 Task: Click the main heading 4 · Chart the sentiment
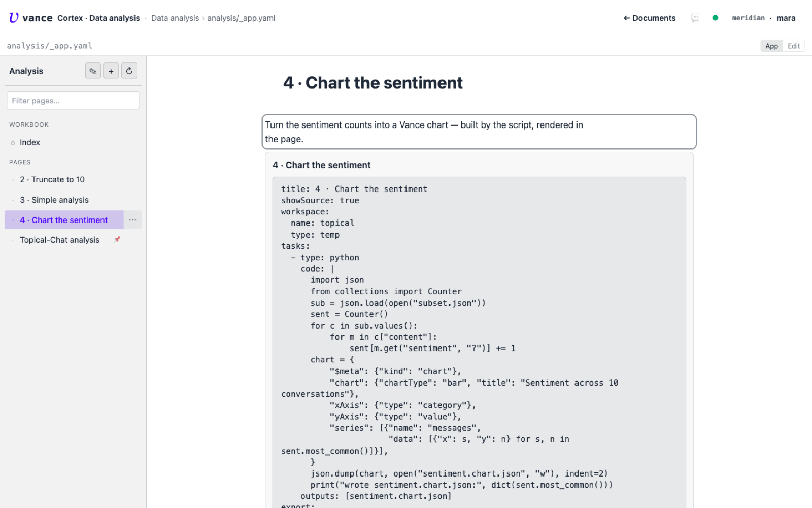(373, 83)
